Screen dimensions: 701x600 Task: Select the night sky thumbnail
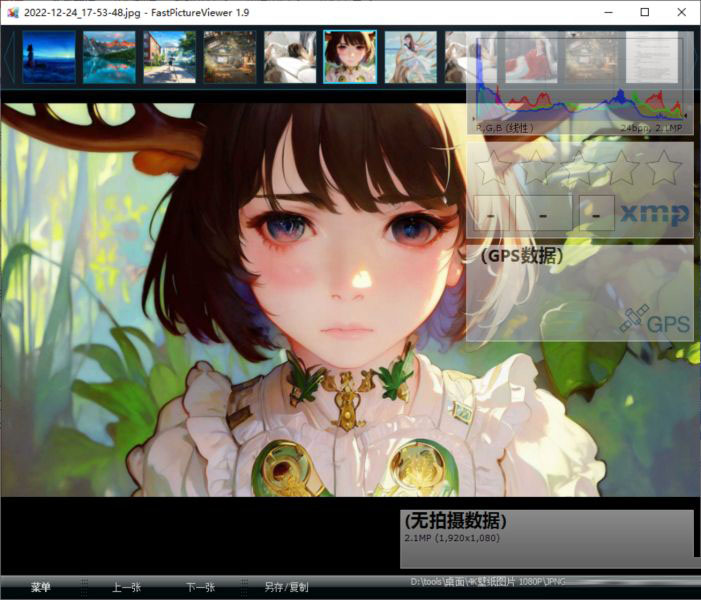tap(49, 57)
